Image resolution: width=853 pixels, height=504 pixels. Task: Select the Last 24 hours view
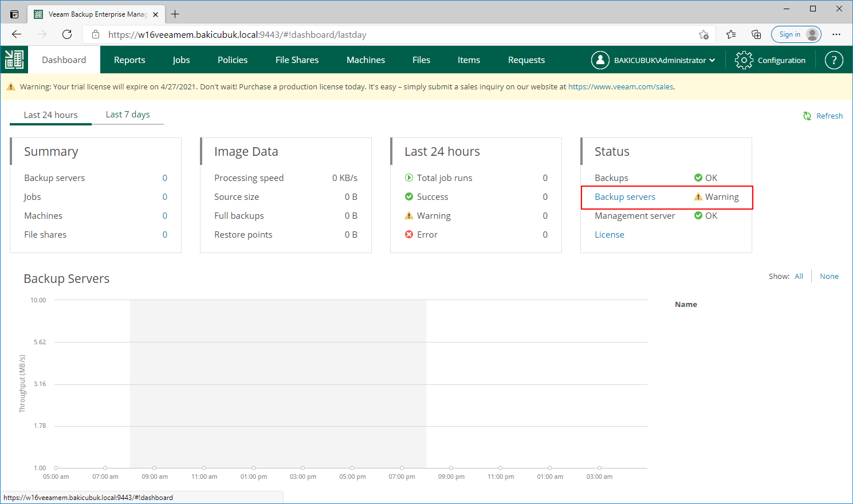(50, 115)
